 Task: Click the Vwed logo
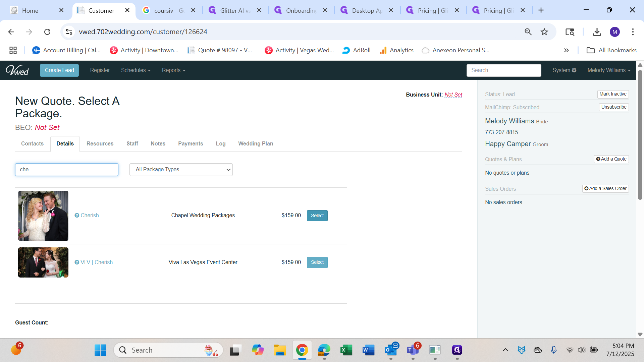tap(17, 70)
